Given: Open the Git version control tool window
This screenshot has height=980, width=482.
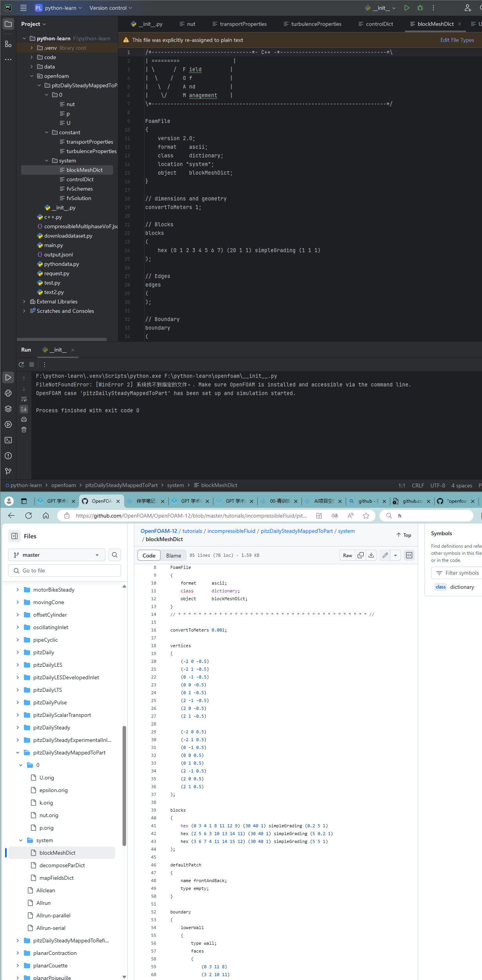Looking at the screenshot, I should [x=8, y=471].
